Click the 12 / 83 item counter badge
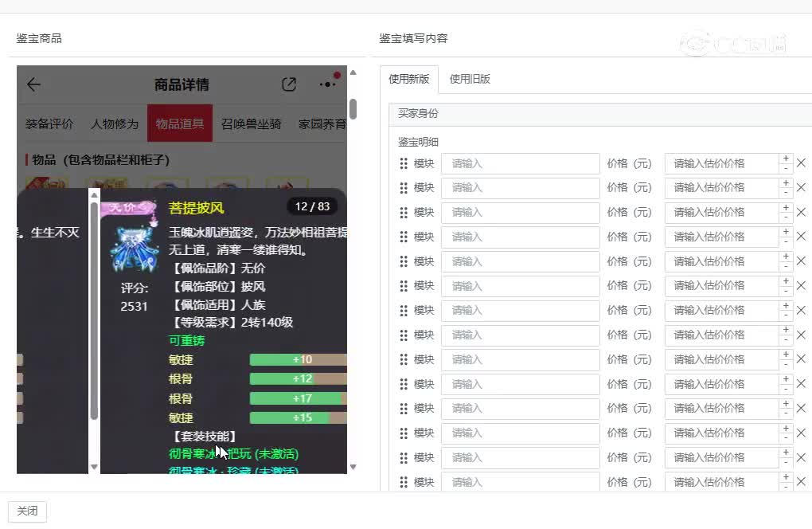This screenshot has width=812, height=529. click(312, 206)
